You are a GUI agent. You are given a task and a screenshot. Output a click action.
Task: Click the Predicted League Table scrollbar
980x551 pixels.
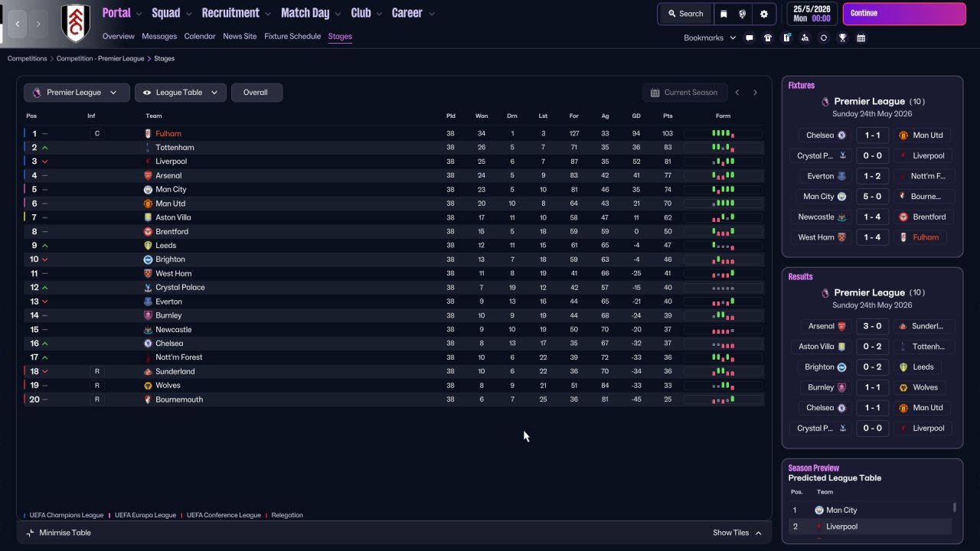click(954, 507)
